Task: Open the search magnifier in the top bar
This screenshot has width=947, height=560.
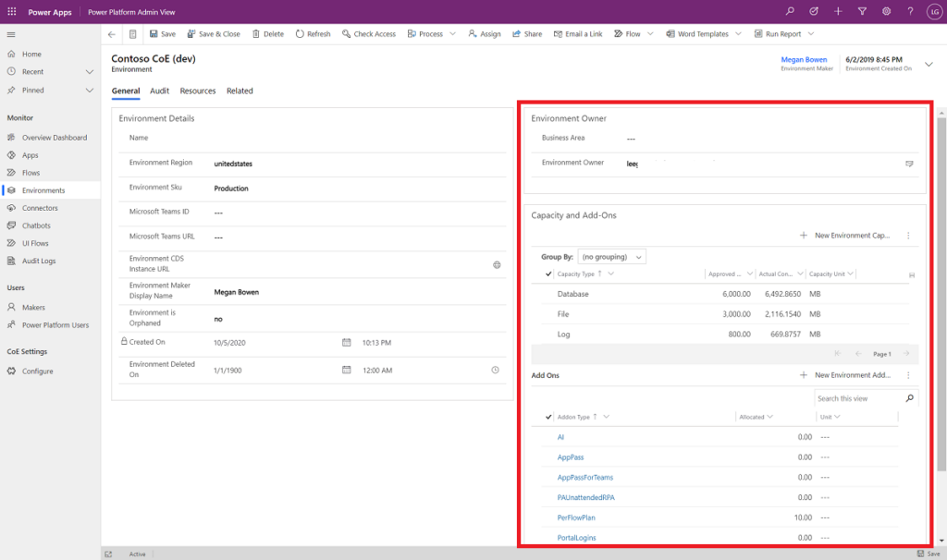Action: 790,12
